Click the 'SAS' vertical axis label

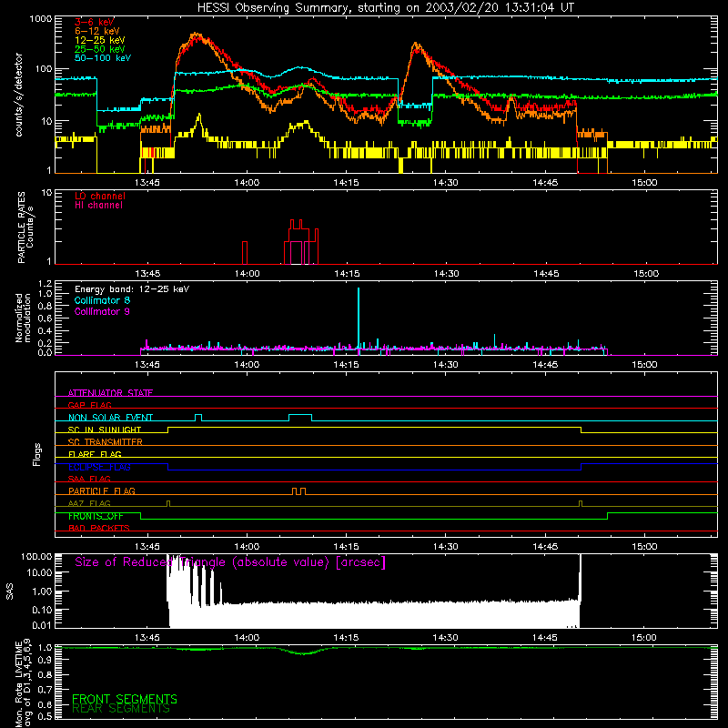[10, 591]
